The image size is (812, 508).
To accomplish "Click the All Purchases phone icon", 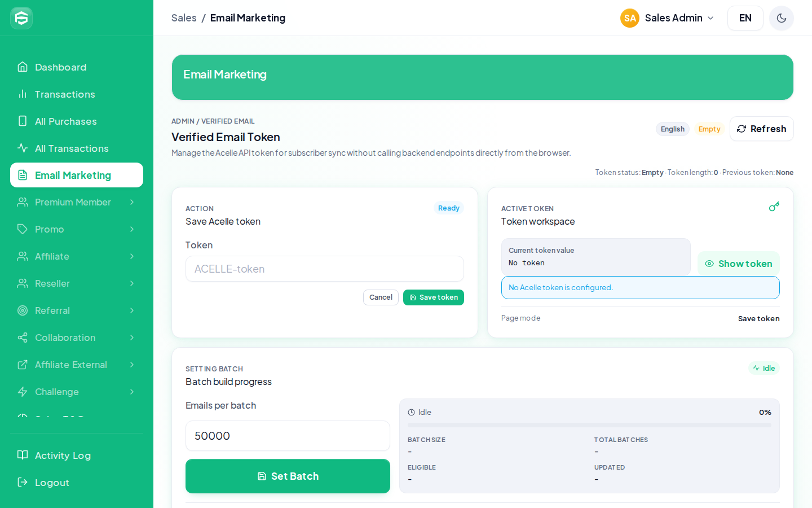I will pos(23,121).
